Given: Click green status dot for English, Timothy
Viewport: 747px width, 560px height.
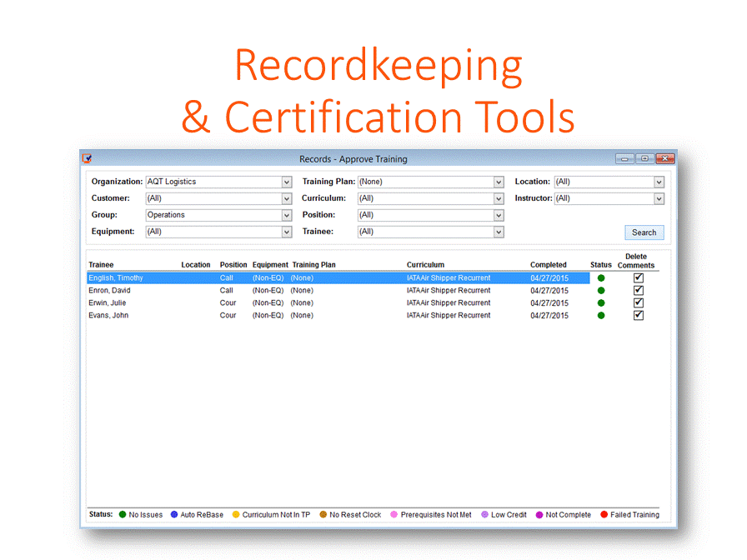Looking at the screenshot, I should tap(601, 278).
